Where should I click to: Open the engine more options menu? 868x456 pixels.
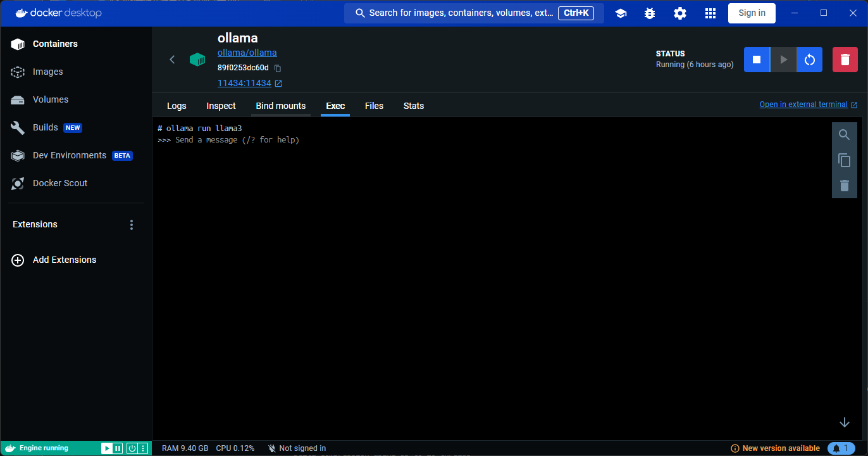tap(143, 448)
